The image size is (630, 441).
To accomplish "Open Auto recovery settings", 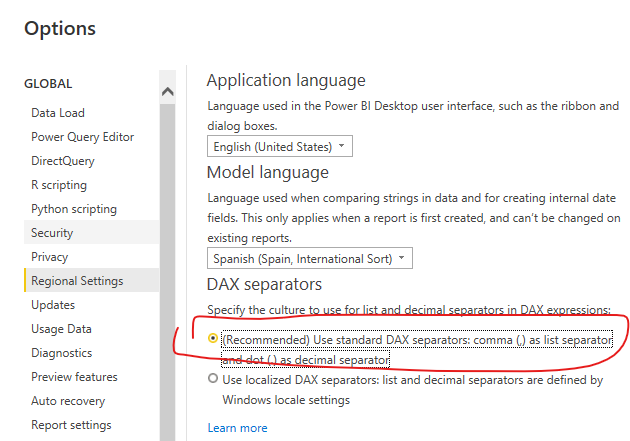I will (x=68, y=401).
